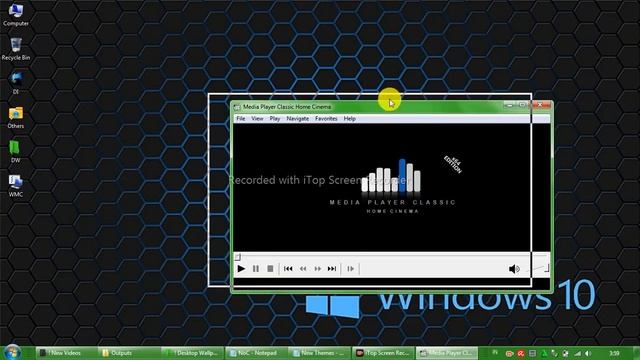
Task: Click the rewind (decrease speed) button
Action: tap(303, 269)
